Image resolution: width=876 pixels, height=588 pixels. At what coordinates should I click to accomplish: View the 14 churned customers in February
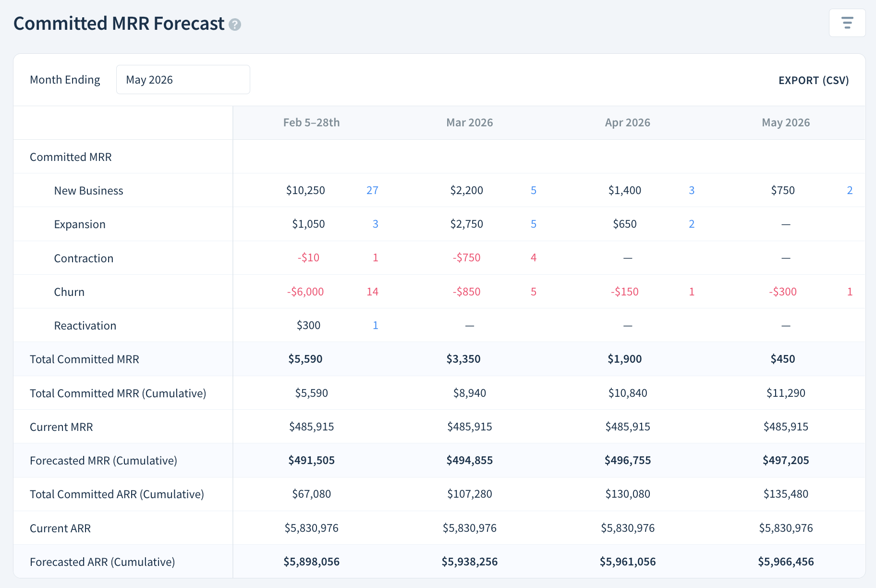point(372,292)
